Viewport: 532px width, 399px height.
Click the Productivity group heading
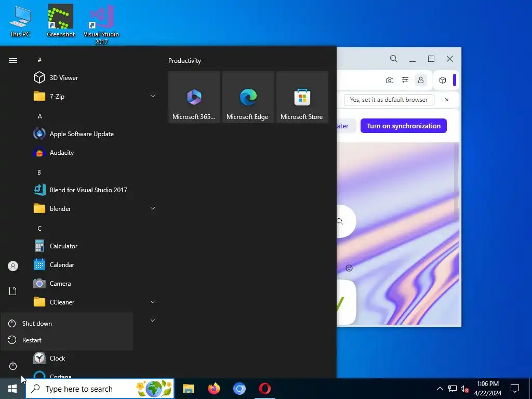tap(184, 61)
